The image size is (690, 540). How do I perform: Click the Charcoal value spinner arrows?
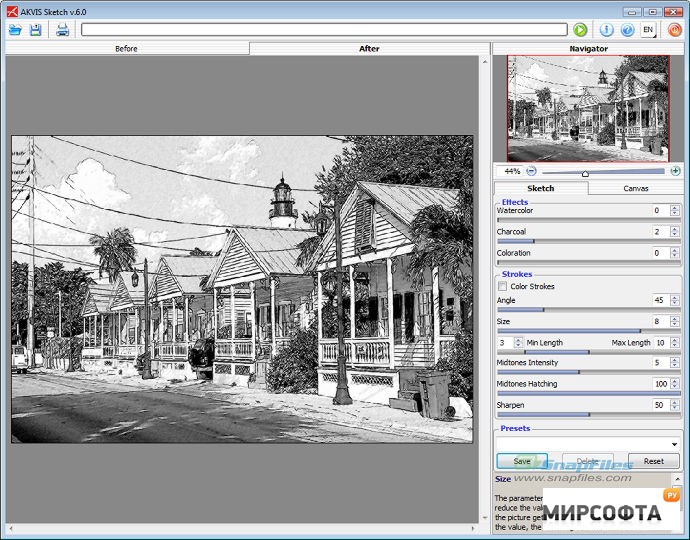675,232
